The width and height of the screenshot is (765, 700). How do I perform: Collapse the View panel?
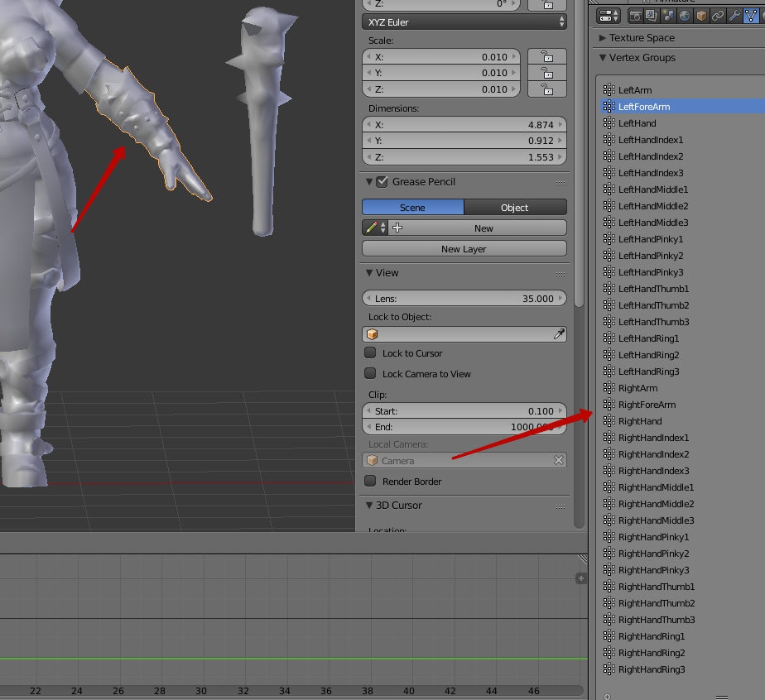369,273
